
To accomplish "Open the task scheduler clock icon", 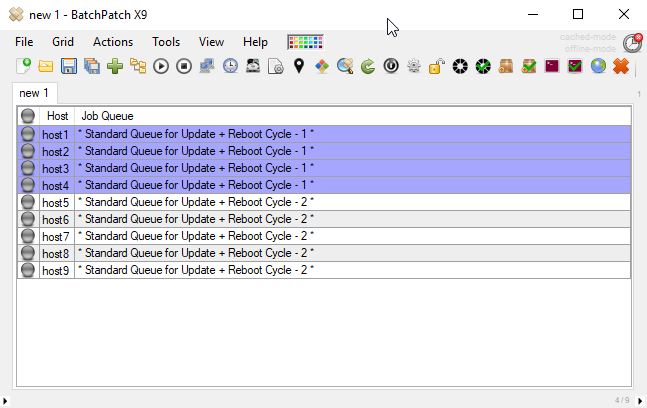I will pos(230,66).
